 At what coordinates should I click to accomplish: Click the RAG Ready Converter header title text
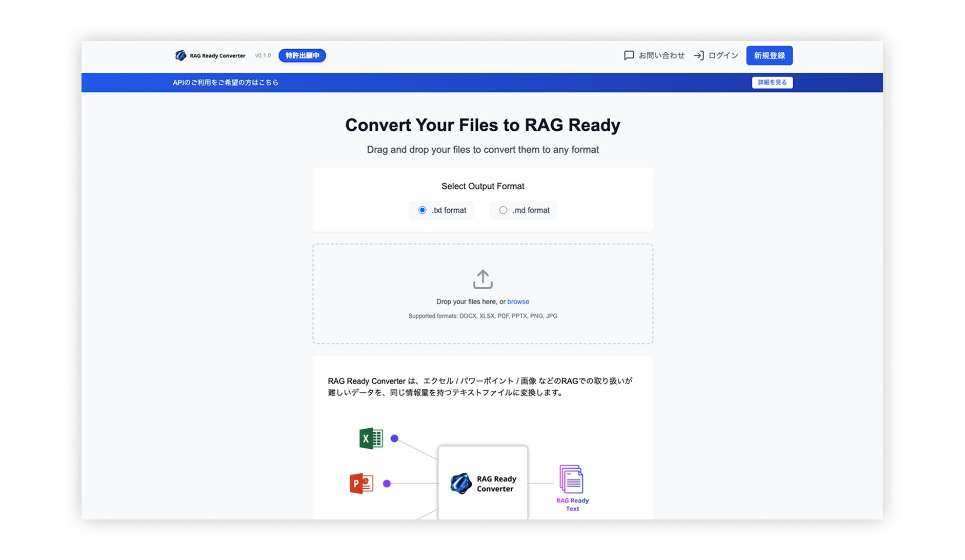217,56
